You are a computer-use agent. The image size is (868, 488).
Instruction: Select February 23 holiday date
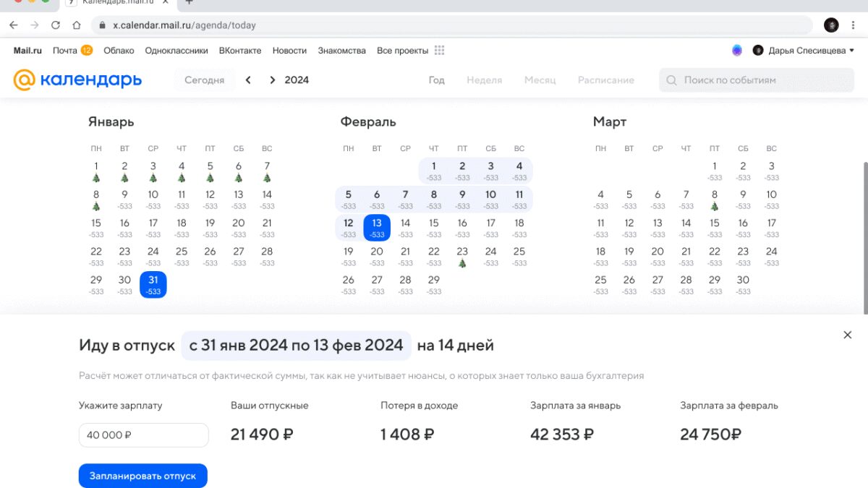pyautogui.click(x=462, y=256)
